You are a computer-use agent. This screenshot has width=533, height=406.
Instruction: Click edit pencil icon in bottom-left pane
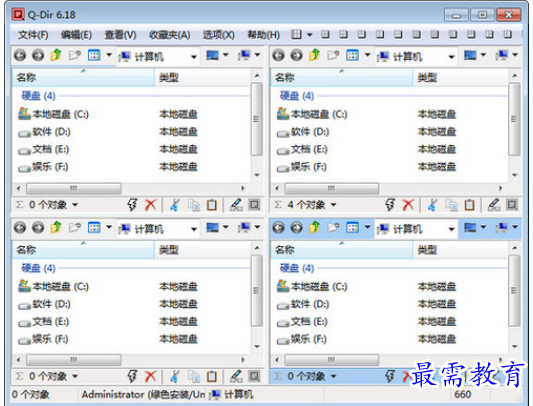(236, 376)
